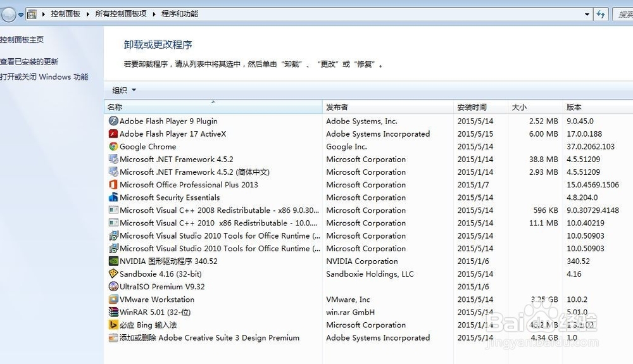Sort by the 名称 column header
This screenshot has height=364, width=633.
tap(213, 107)
